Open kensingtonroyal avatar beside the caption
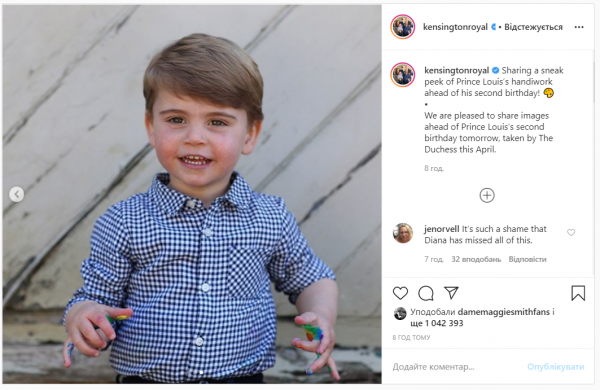Viewport: 600px width, 390px height. [x=403, y=75]
